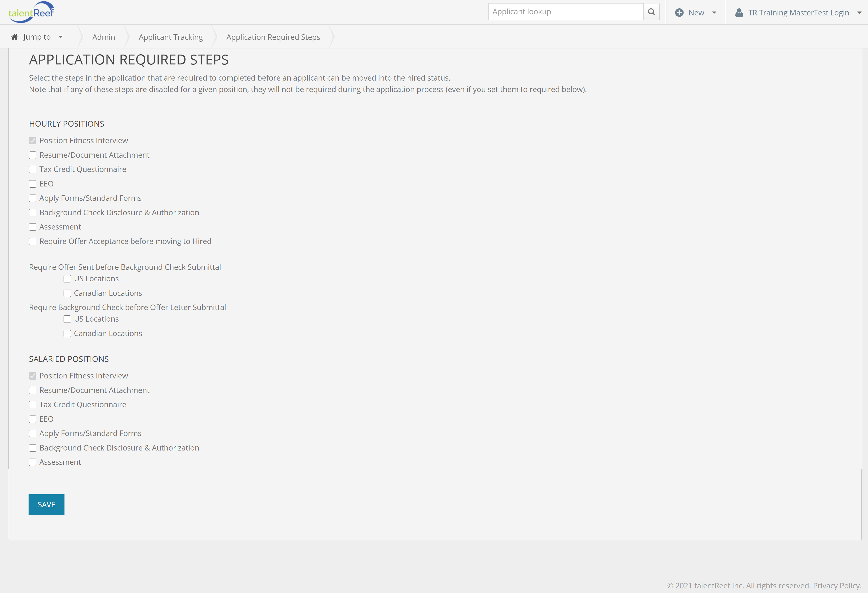
Task: Click the plus circle icon beside New
Action: coord(679,13)
